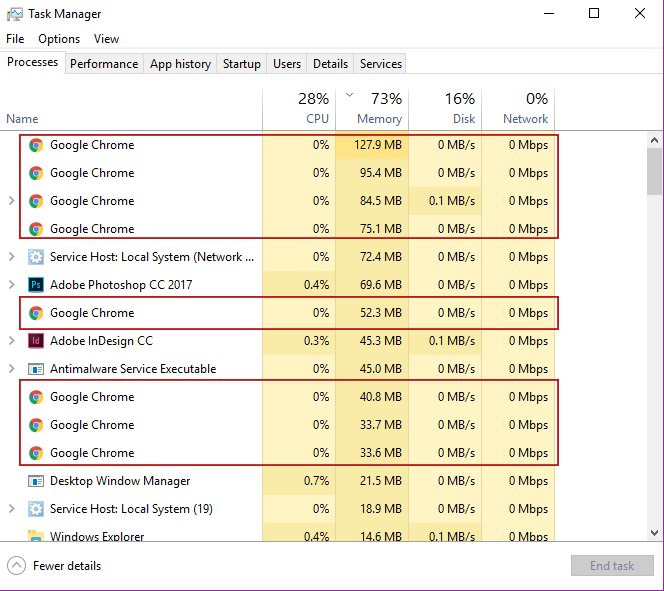The height and width of the screenshot is (591, 664).
Task: Click the Chrome icon in the 84.5 MB row
Action: 36,201
